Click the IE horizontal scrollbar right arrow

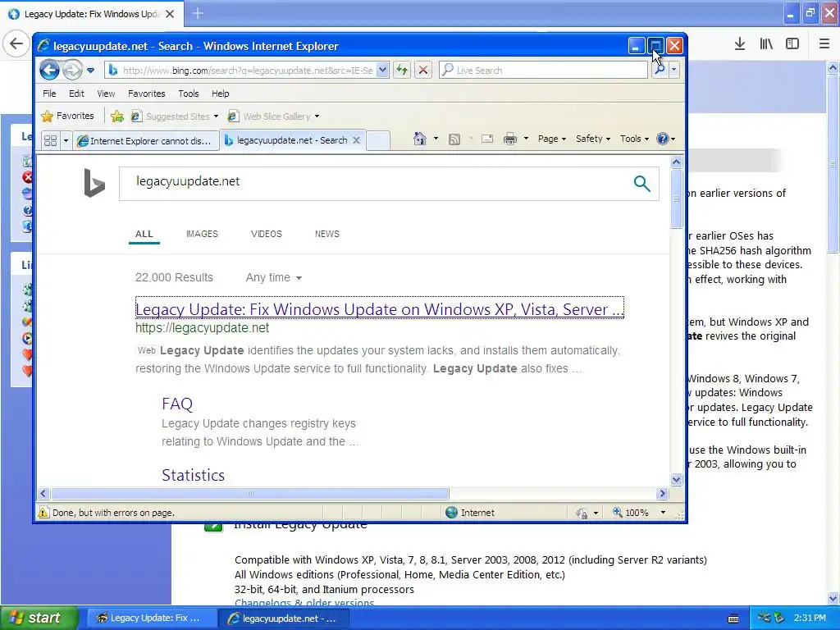tap(662, 493)
